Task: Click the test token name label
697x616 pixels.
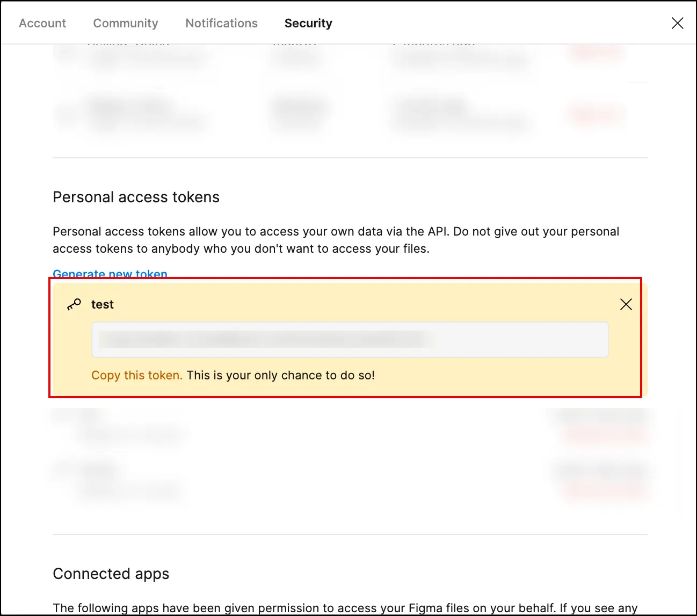Action: coord(103,304)
